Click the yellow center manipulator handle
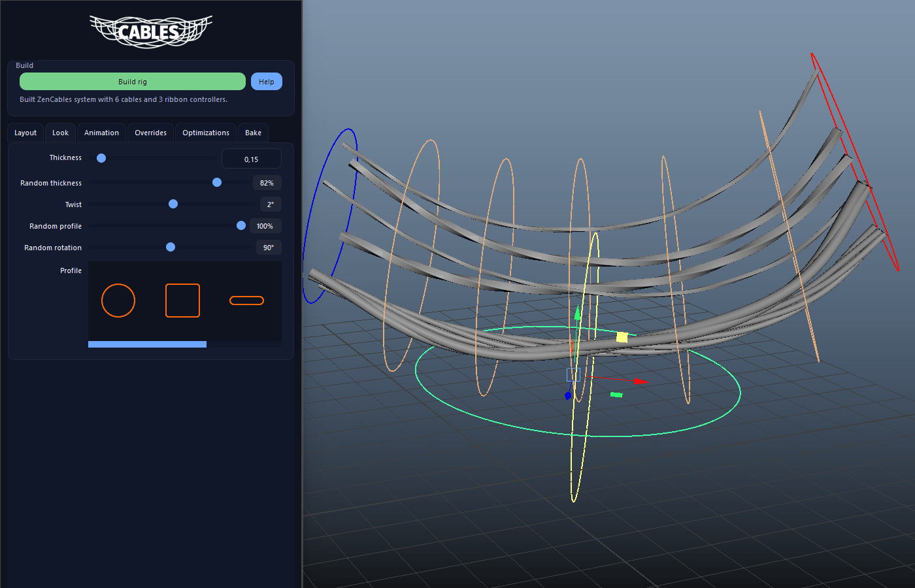The width and height of the screenshot is (915, 588). coord(622,337)
